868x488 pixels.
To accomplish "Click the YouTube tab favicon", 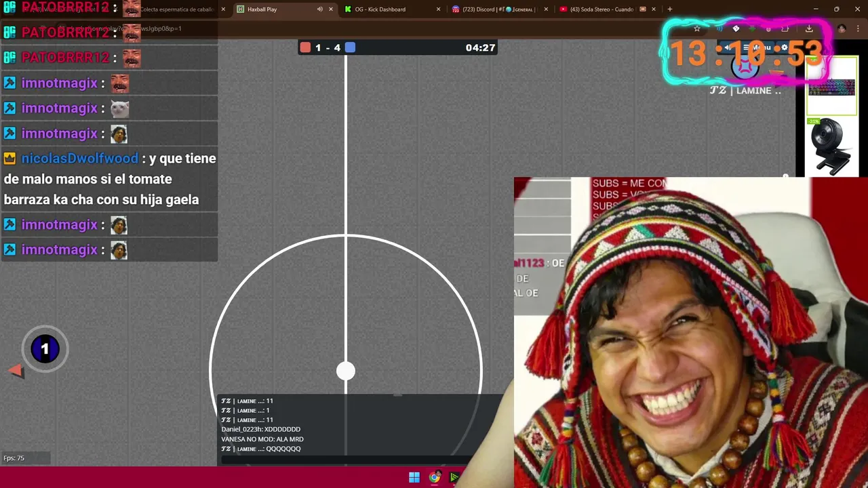I will pyautogui.click(x=563, y=9).
